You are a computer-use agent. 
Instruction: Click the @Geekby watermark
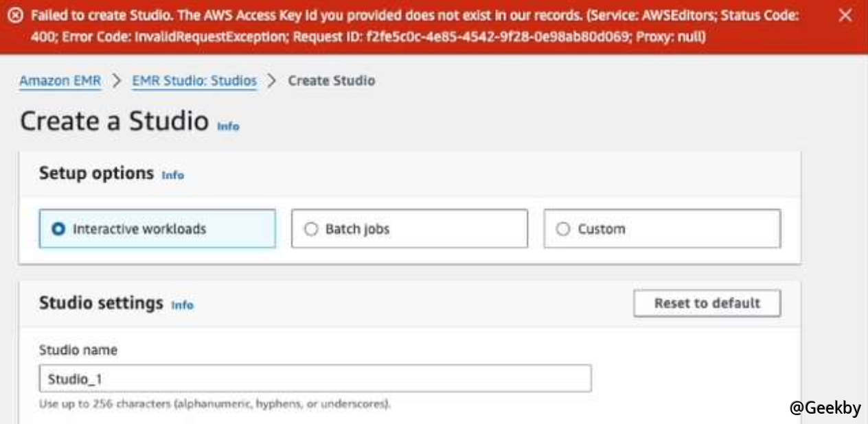coord(825,408)
